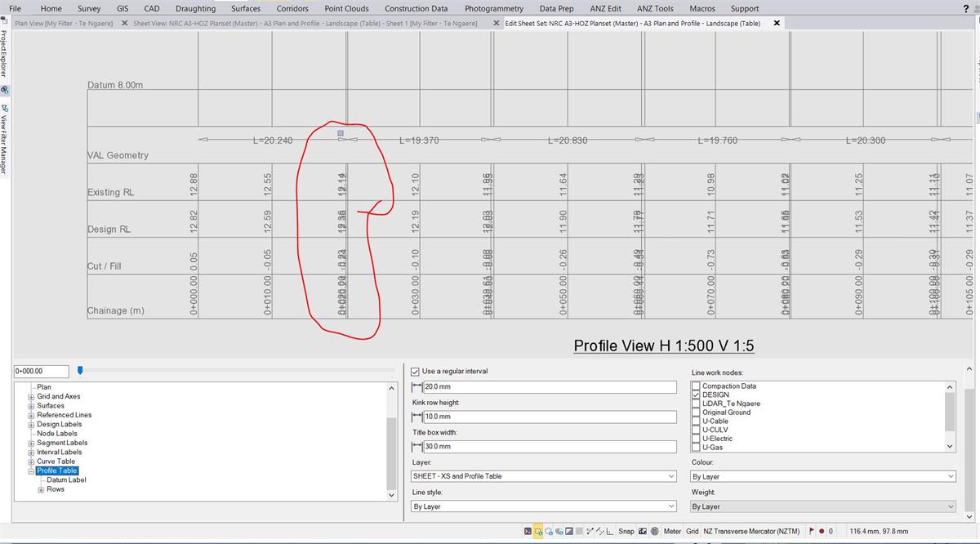The height and width of the screenshot is (544, 980).
Task: Open the Project Explorer side panel
Action: [x=4, y=55]
